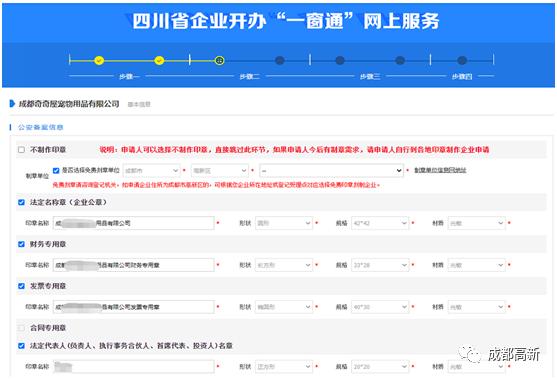
Task: Toggle 是否选择免费刻章单位 checkbox
Action: (x=56, y=170)
